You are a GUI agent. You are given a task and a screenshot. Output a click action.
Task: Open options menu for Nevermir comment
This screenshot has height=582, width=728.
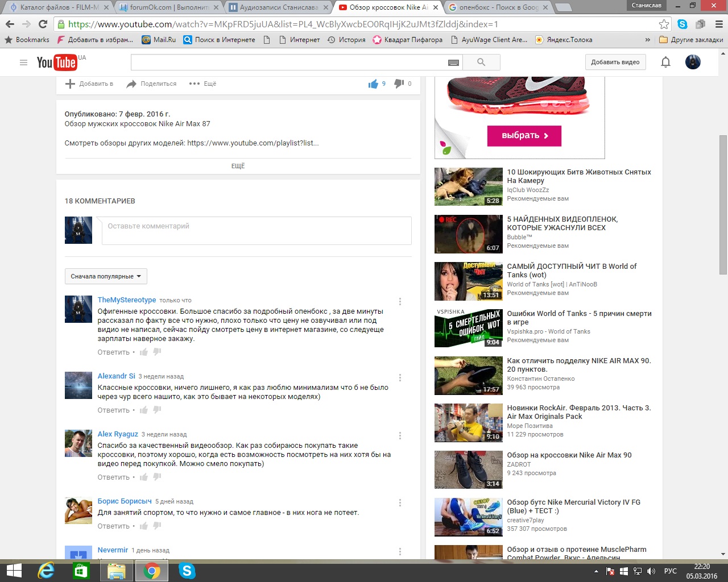pos(400,552)
